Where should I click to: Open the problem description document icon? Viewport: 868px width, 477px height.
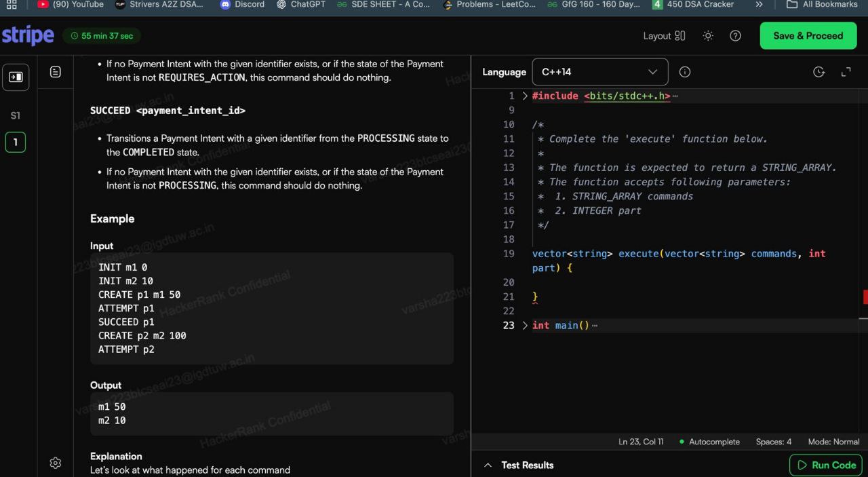click(x=56, y=72)
